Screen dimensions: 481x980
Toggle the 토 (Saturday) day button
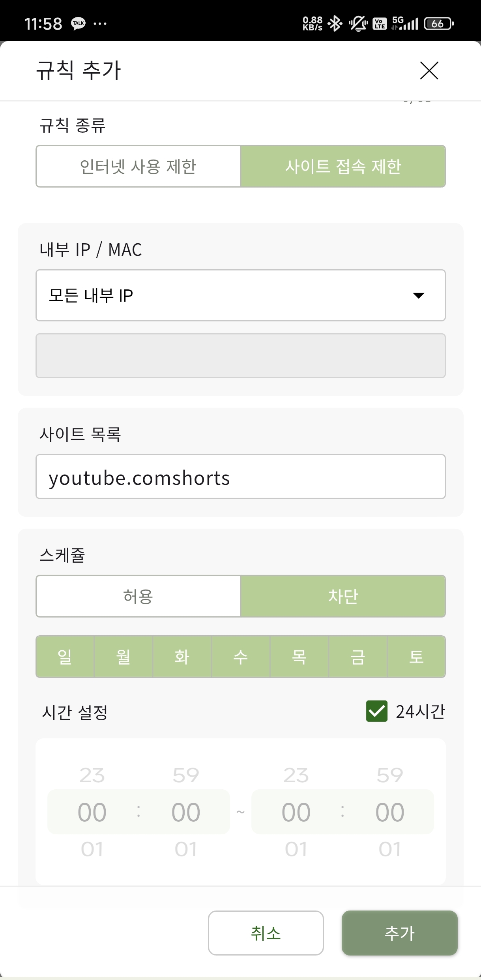(x=417, y=657)
